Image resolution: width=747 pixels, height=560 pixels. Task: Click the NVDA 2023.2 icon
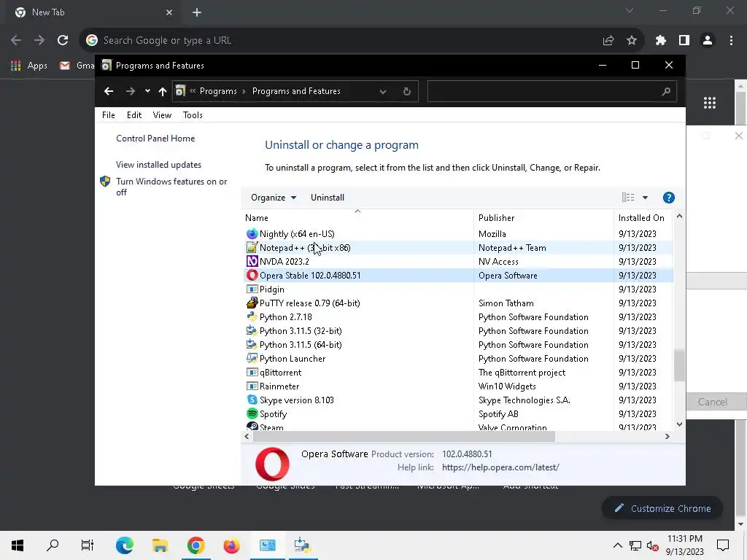(252, 262)
